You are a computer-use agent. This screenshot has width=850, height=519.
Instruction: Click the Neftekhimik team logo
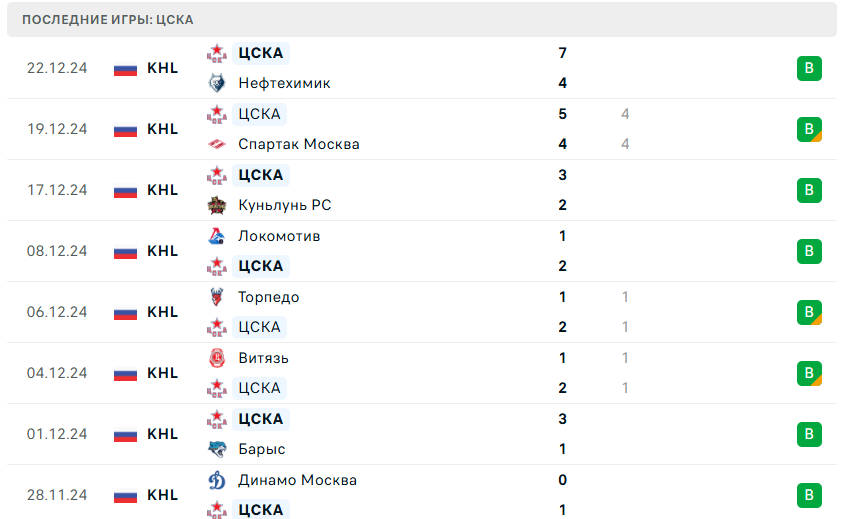(x=217, y=83)
